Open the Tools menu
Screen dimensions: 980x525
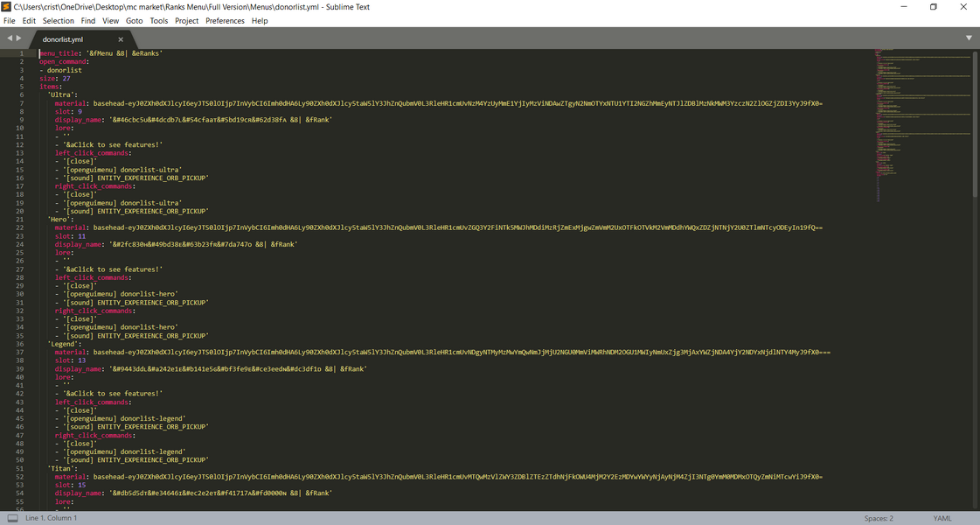pyautogui.click(x=159, y=21)
